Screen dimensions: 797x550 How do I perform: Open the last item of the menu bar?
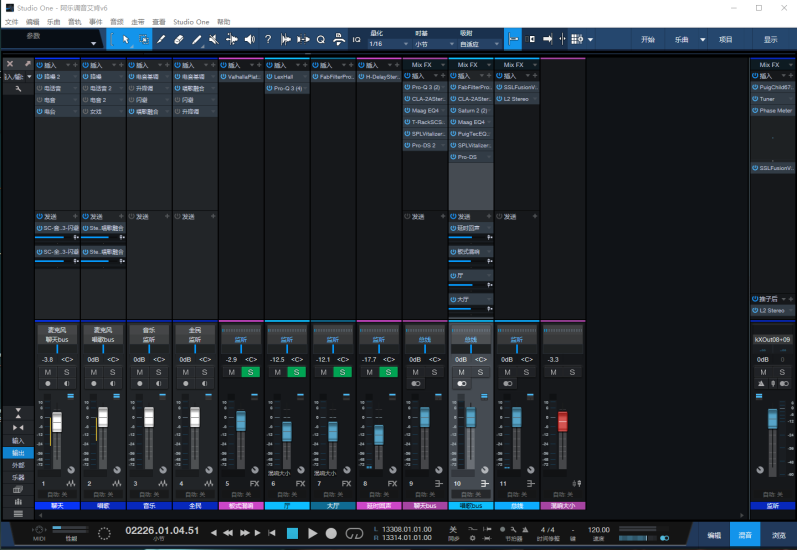click(224, 22)
